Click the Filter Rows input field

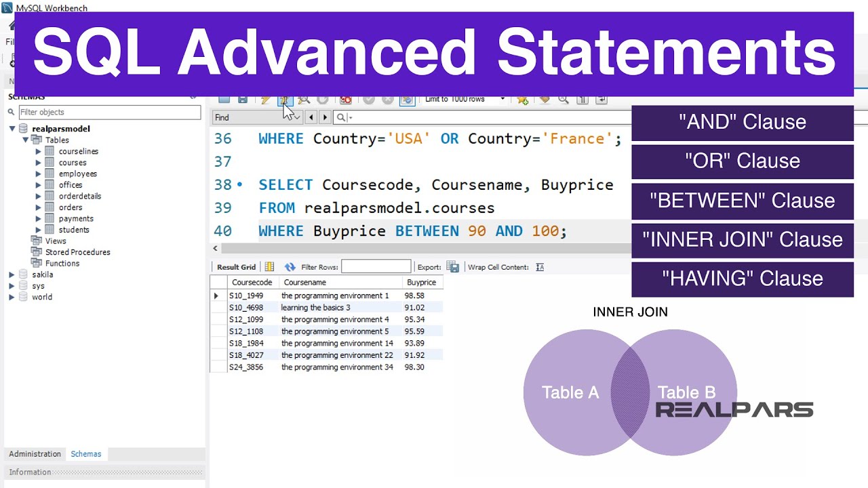[376, 267]
